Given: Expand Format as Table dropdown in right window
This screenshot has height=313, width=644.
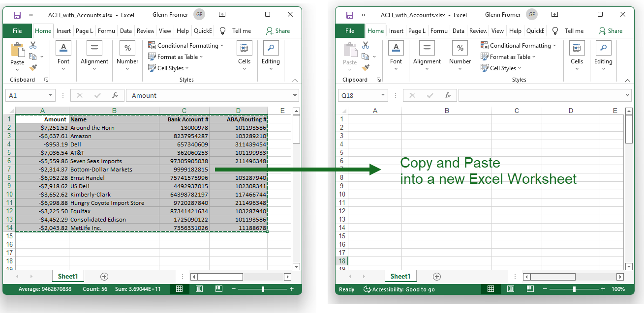Looking at the screenshot, I should coord(534,57).
